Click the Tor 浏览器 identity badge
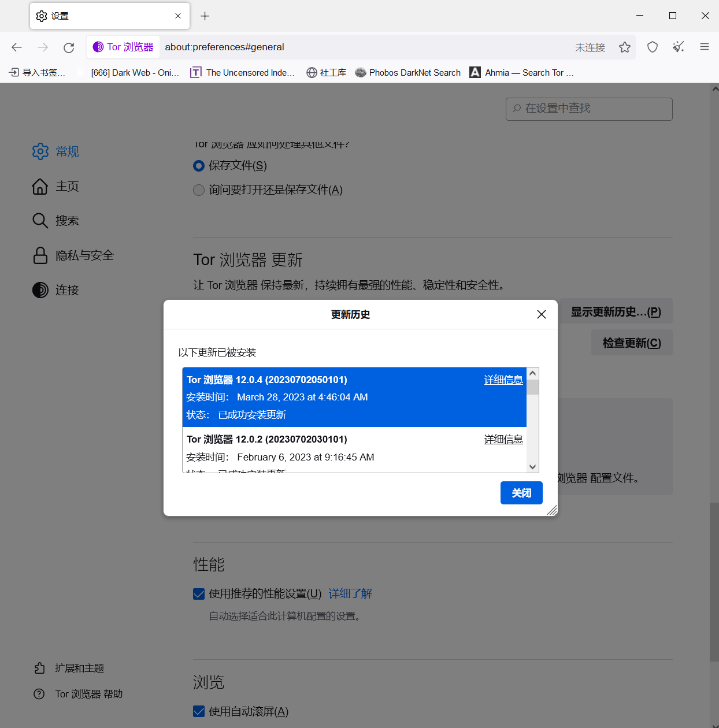This screenshot has height=728, width=719. 123,47
